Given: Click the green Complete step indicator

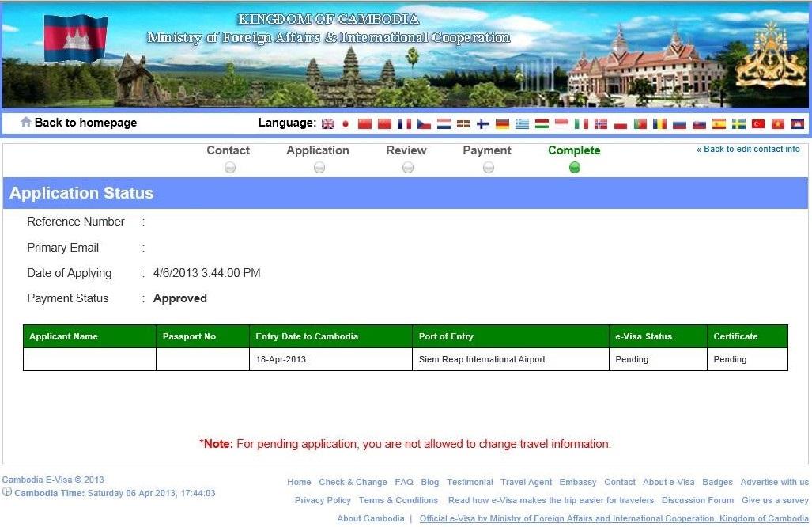Looking at the screenshot, I should tap(575, 168).
